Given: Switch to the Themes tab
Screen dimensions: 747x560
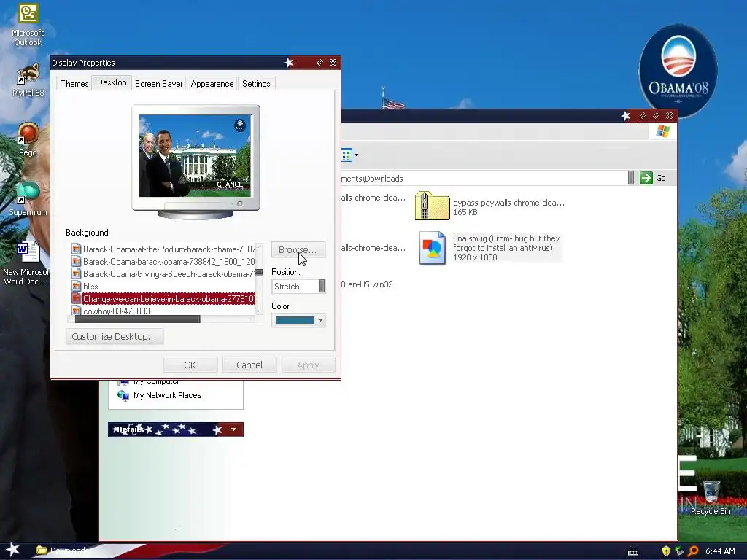Looking at the screenshot, I should [x=74, y=84].
